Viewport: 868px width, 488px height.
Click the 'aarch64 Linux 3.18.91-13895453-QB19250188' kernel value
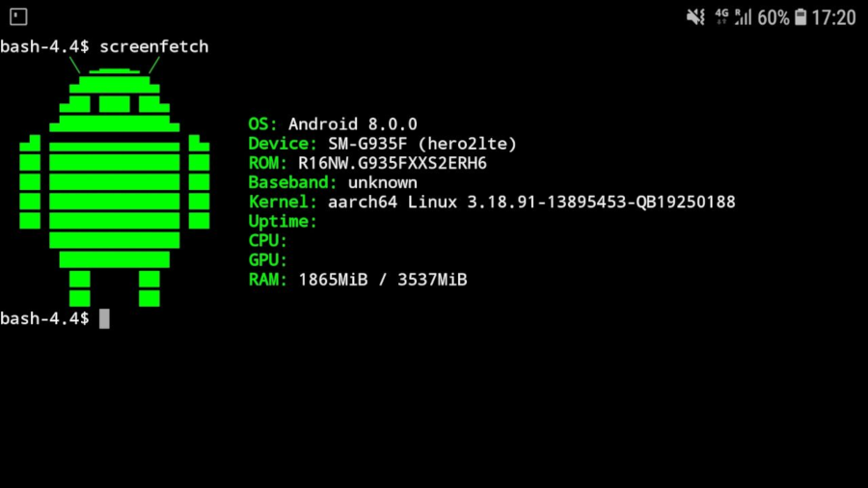[x=531, y=202]
